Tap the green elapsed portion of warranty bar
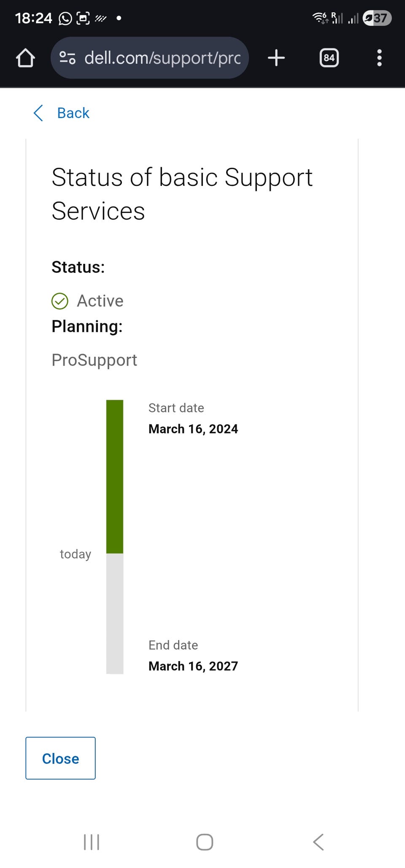 115,476
